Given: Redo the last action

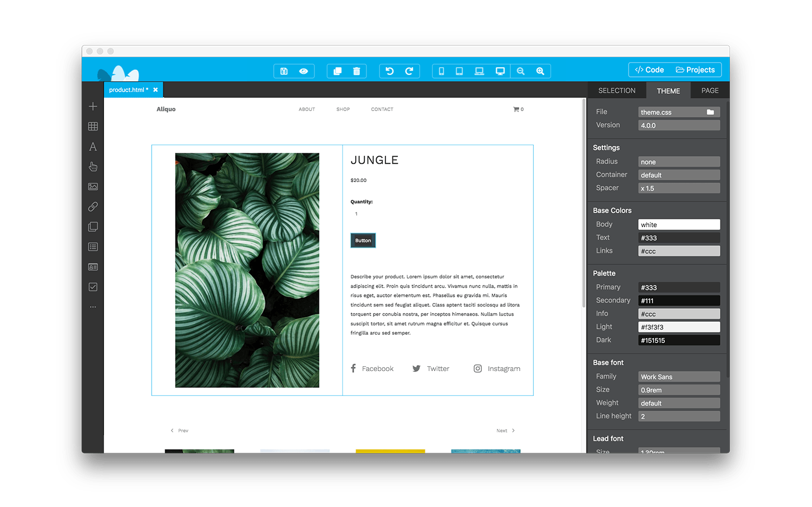Looking at the screenshot, I should [409, 71].
